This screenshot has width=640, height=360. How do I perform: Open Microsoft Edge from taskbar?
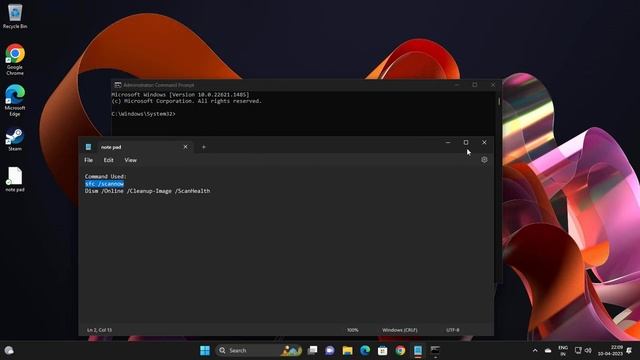(365, 350)
